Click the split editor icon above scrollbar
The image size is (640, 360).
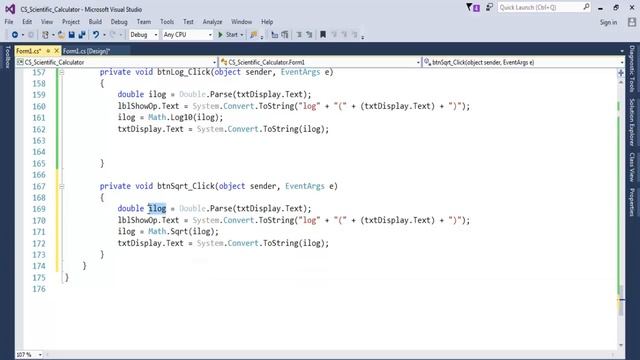(621, 73)
